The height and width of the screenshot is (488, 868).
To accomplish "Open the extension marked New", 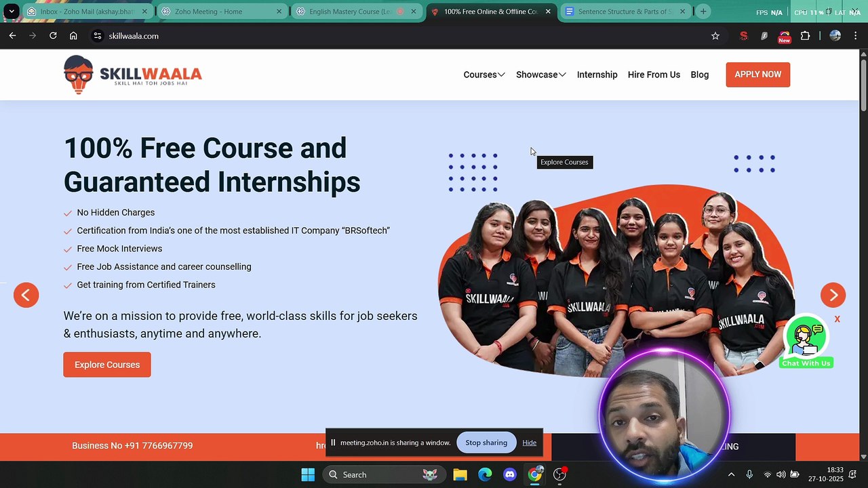I will coord(784,37).
